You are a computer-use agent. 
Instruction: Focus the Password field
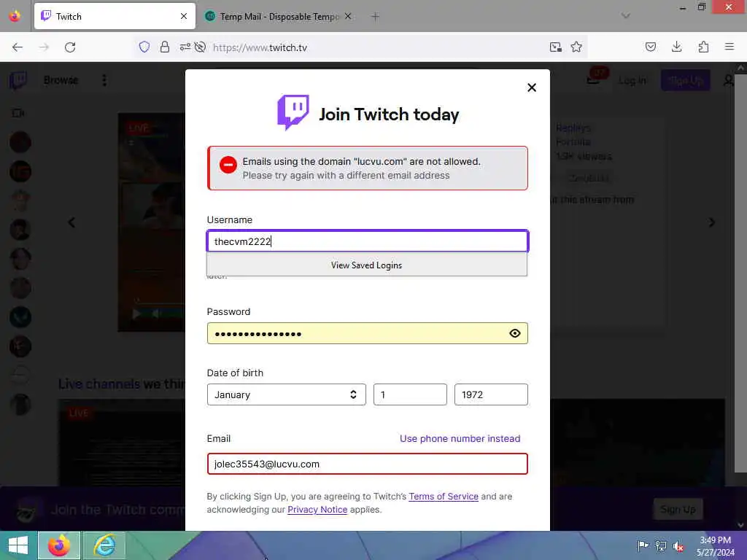tap(368, 333)
